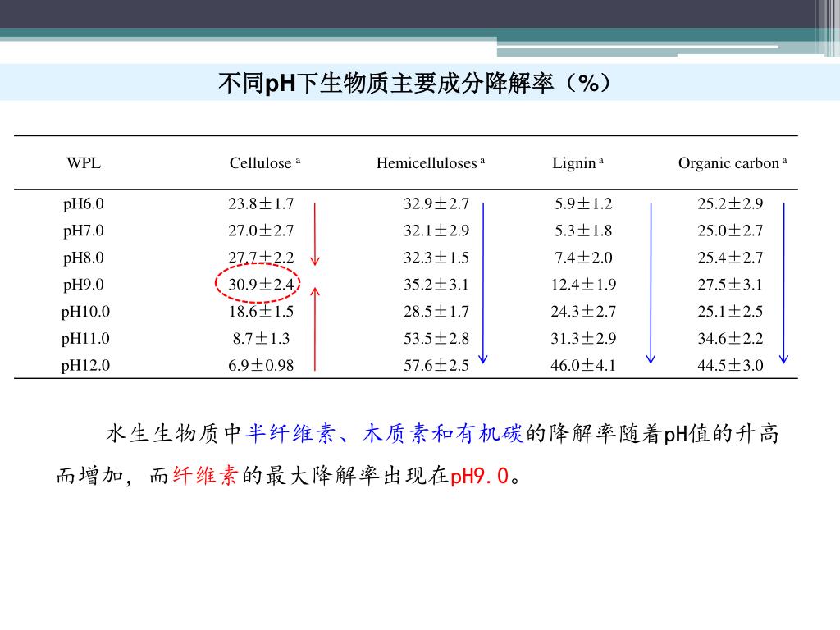Select hemicelluloses value 53.5±2.8
The width and height of the screenshot is (840, 630).
436,339
